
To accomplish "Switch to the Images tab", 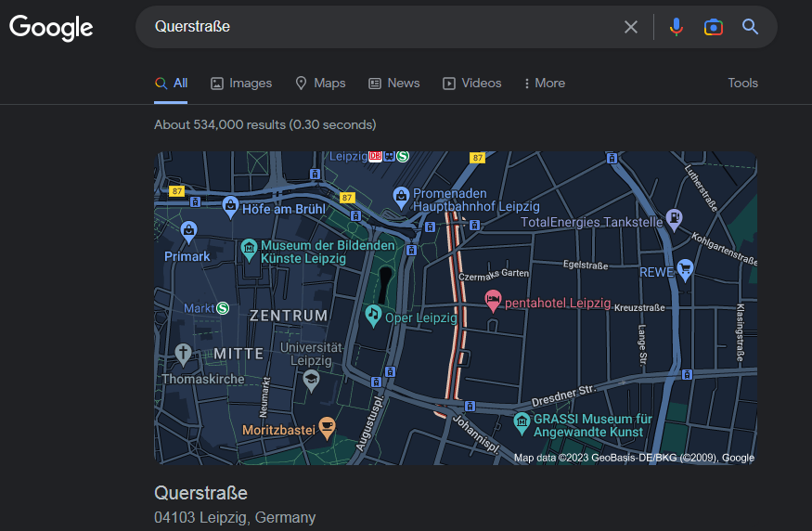I will pyautogui.click(x=241, y=84).
